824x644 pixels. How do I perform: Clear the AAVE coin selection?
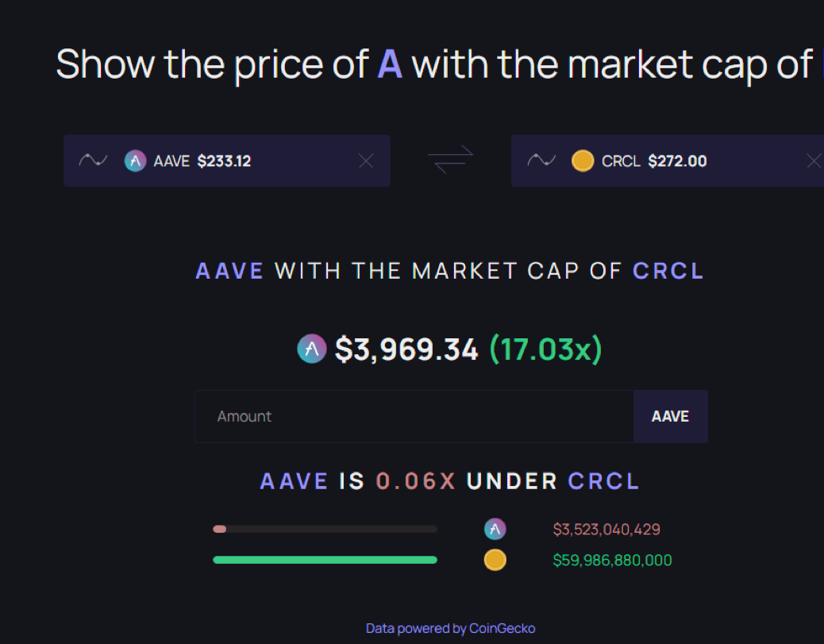click(x=366, y=161)
